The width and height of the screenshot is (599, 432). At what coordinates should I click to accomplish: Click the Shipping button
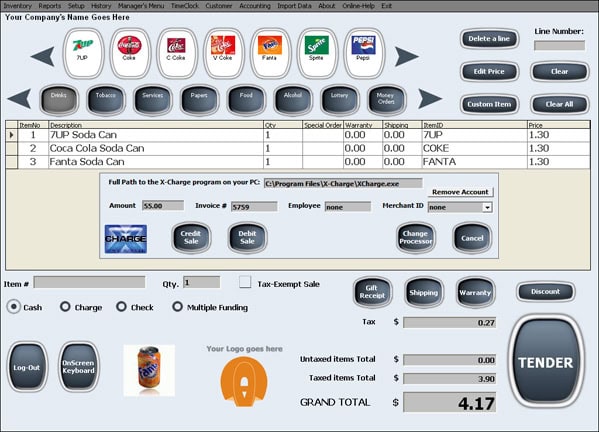point(424,292)
